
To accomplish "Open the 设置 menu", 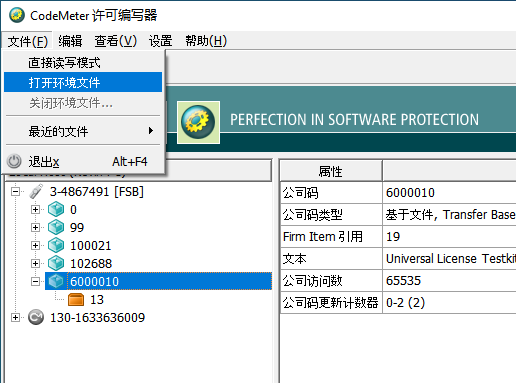I will tap(160, 41).
